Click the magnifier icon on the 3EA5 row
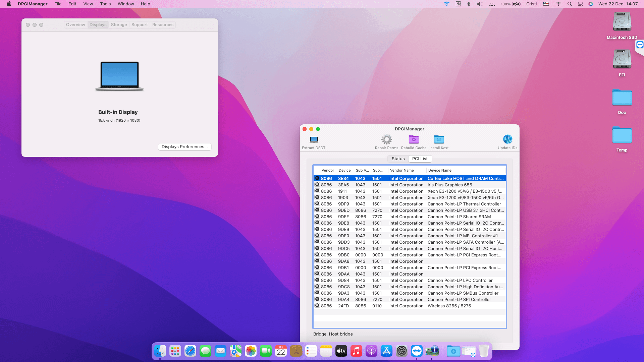 (317, 185)
